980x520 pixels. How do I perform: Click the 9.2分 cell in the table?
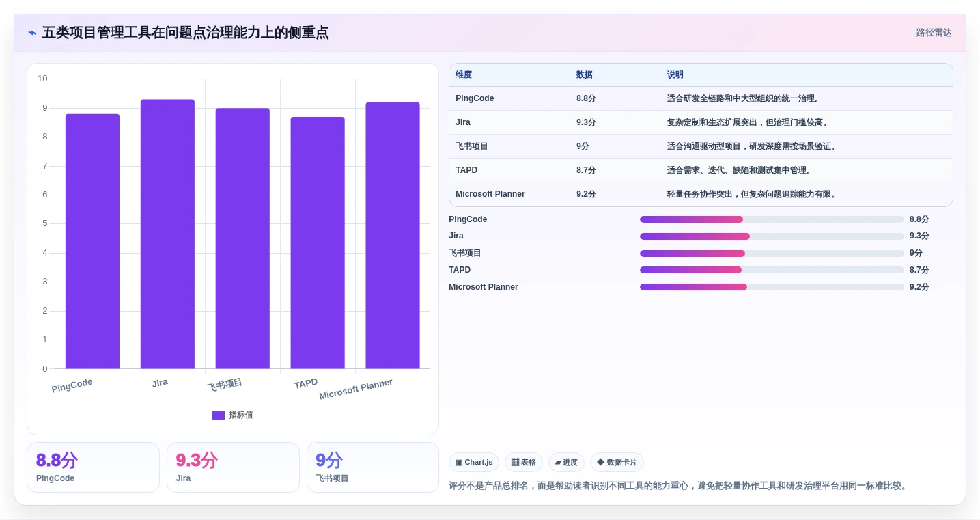(x=586, y=194)
